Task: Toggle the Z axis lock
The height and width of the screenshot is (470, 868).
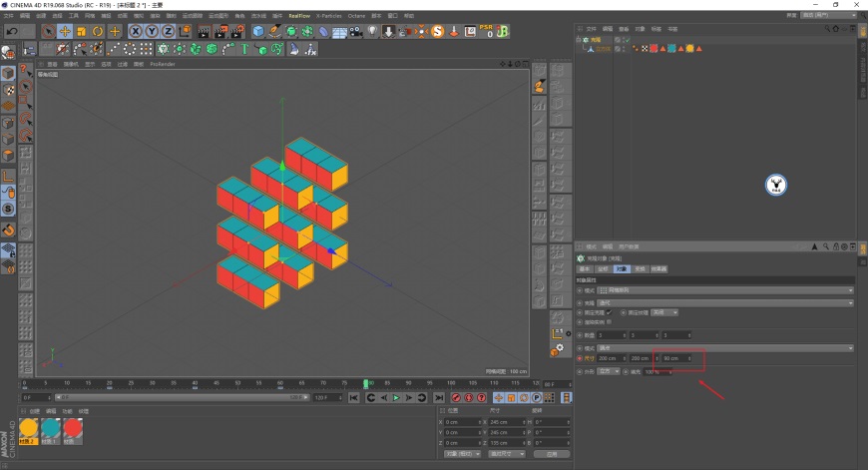Action: pos(168,32)
